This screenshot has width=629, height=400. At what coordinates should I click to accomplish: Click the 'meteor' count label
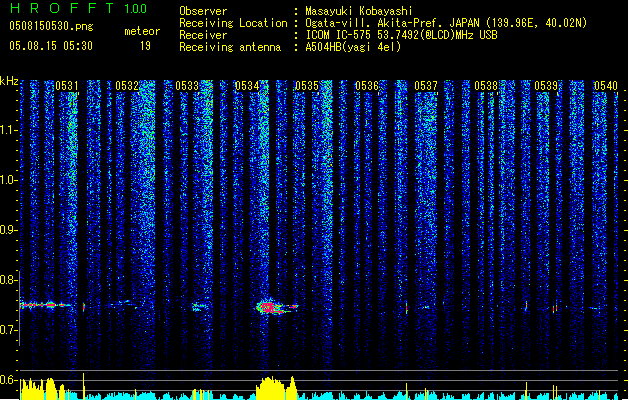(142, 31)
